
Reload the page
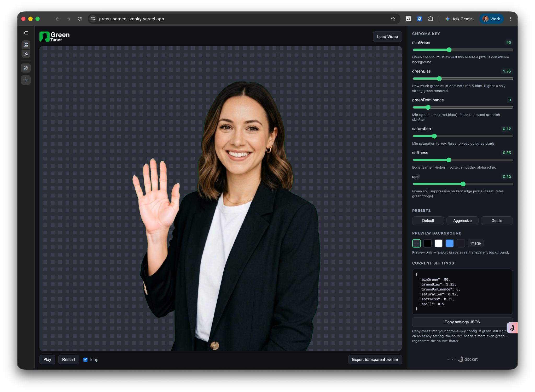tap(80, 19)
